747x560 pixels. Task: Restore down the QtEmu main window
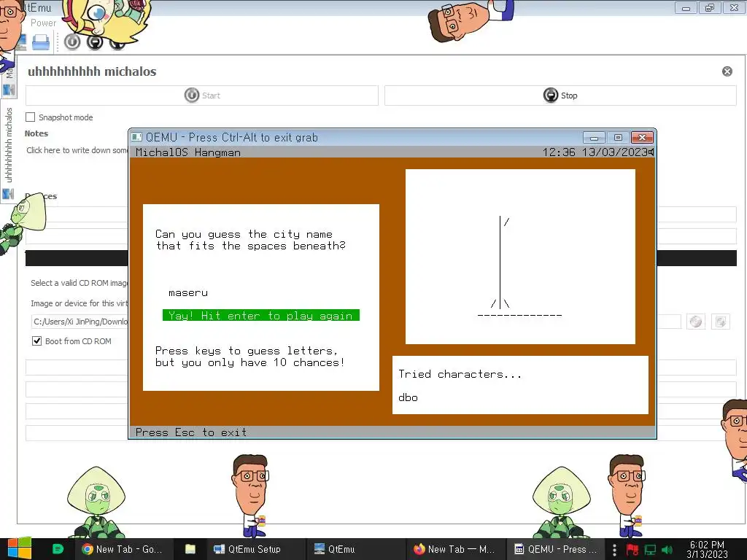coord(710,7)
